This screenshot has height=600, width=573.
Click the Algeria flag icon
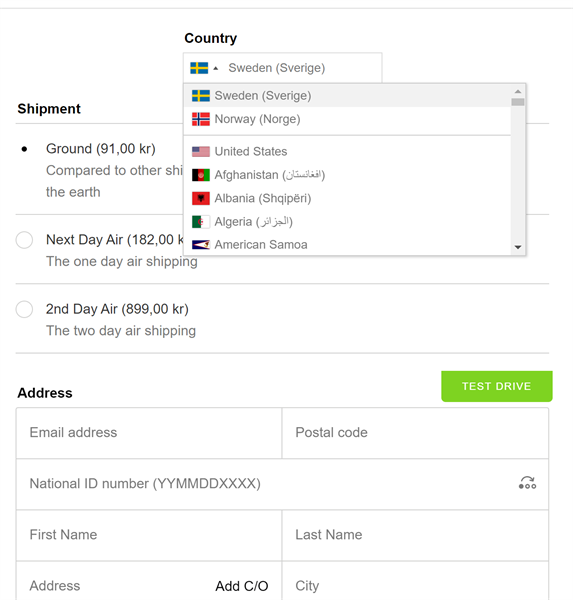[201, 222]
